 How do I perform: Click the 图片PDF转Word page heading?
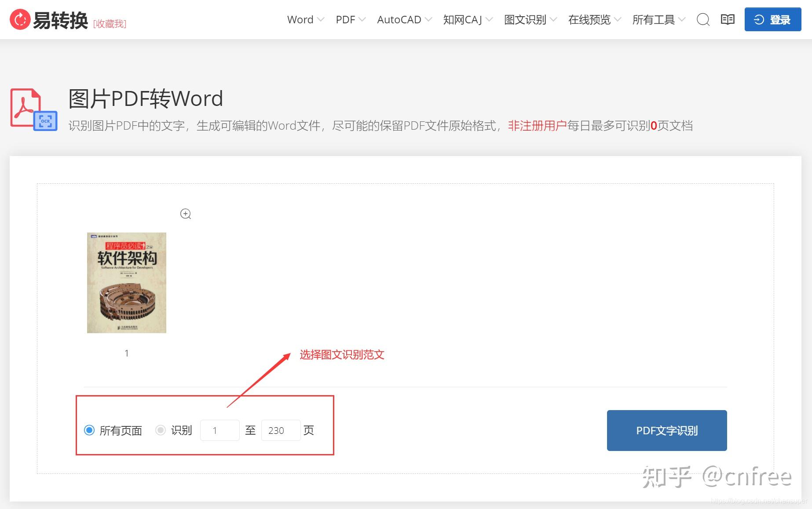146,98
